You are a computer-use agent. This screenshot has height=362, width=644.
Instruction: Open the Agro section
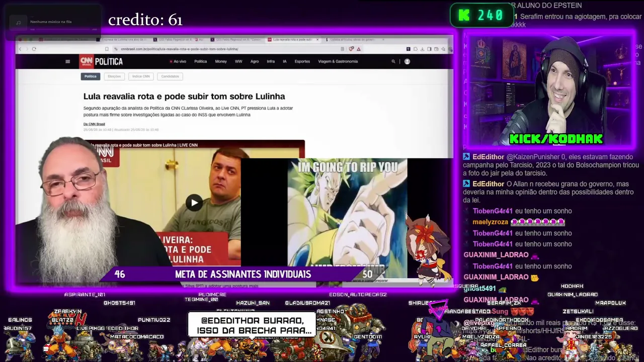[255, 61]
